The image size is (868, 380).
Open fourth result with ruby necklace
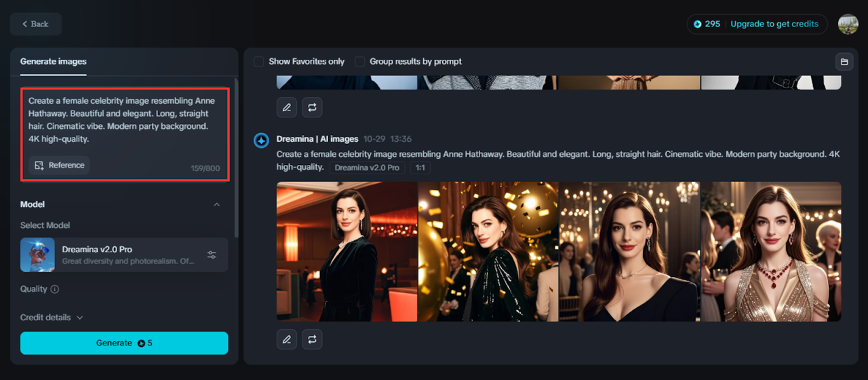coord(771,252)
